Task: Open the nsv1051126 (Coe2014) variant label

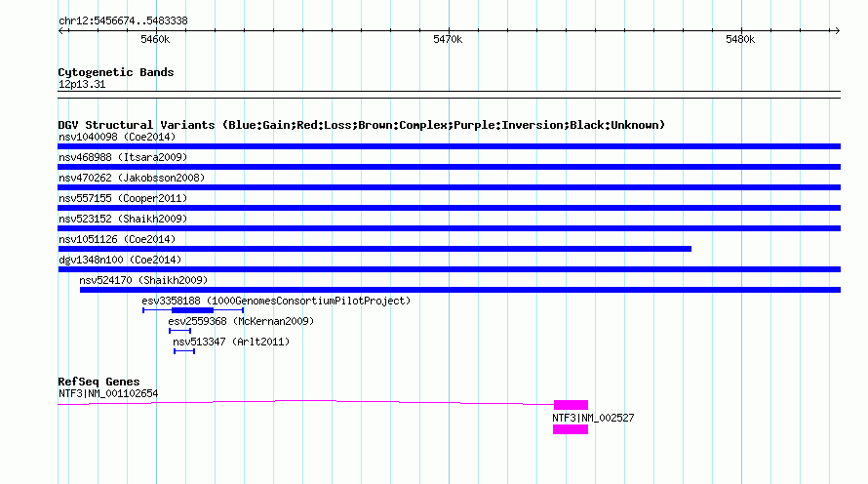Action: [x=117, y=239]
